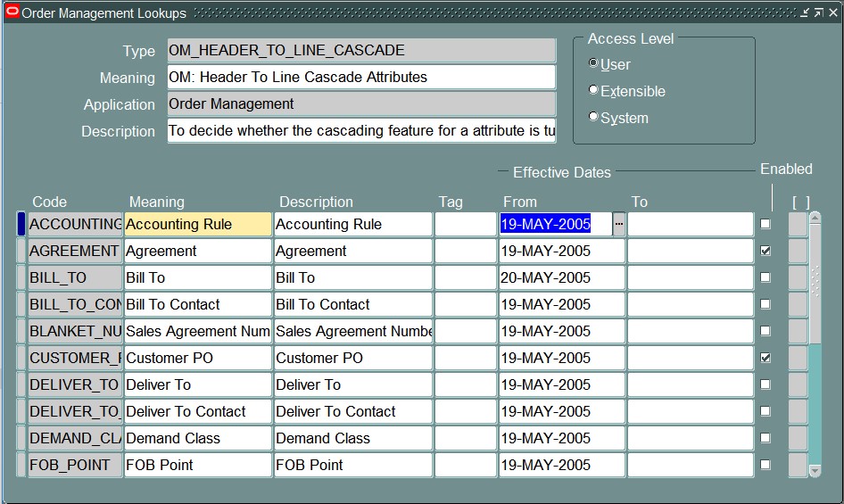Viewport: 844px width, 504px height.
Task: Select the System access level option
Action: coord(593,116)
